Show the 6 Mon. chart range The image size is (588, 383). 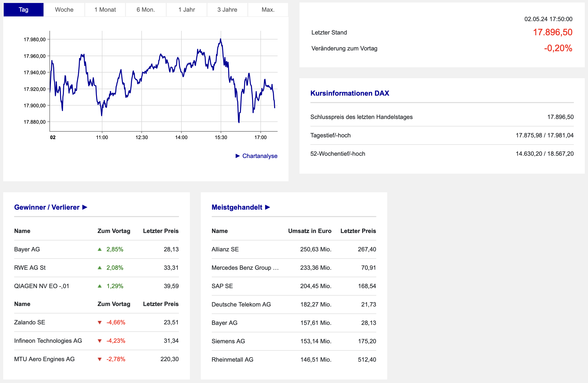click(146, 10)
